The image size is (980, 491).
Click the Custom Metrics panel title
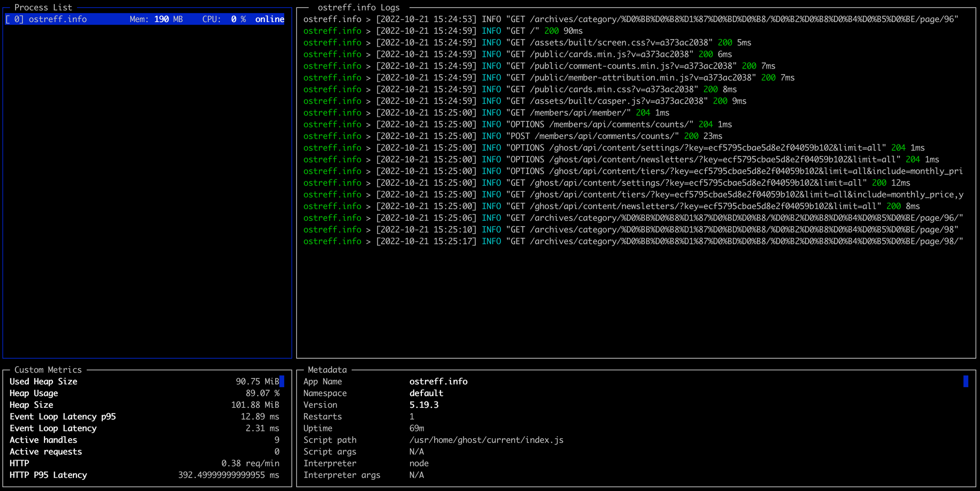click(x=48, y=370)
